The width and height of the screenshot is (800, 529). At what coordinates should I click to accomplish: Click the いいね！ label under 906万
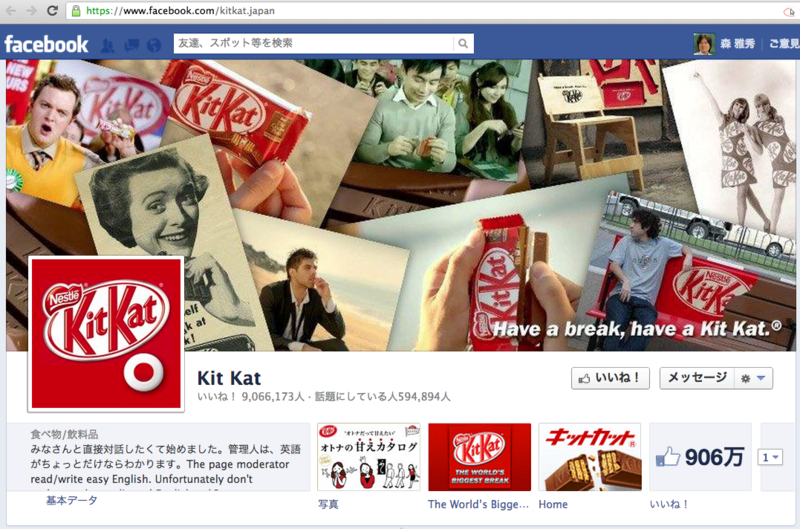click(x=669, y=505)
